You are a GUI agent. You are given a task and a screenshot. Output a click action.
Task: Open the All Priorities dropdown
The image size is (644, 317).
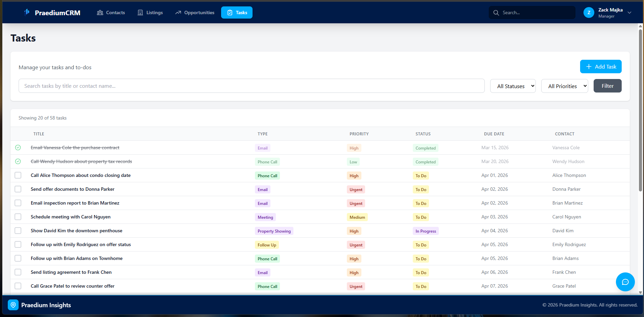pyautogui.click(x=565, y=86)
